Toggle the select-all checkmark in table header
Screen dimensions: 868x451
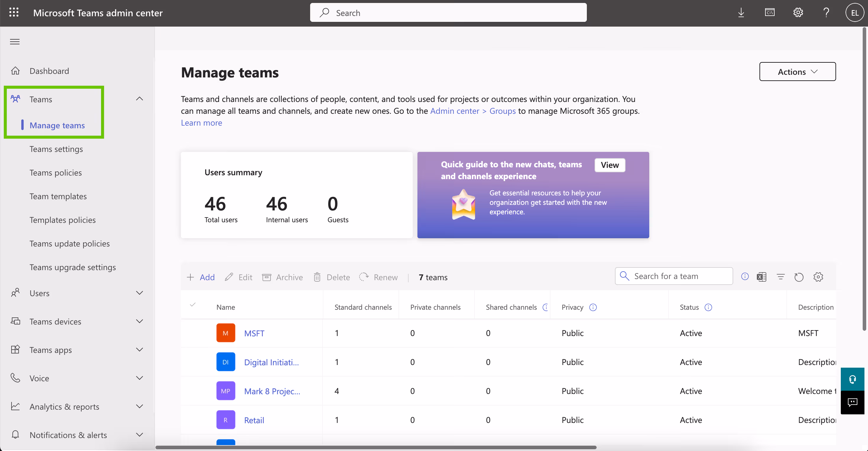point(193,305)
